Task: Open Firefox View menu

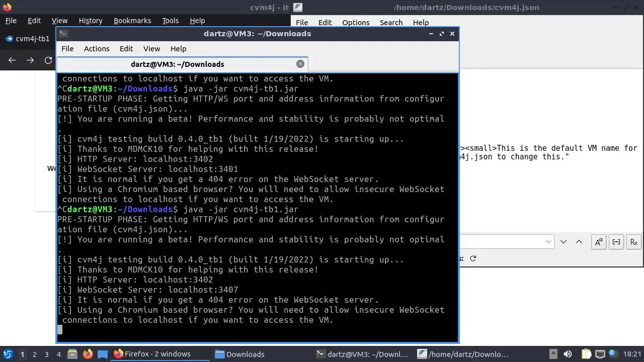Action: [x=59, y=21]
